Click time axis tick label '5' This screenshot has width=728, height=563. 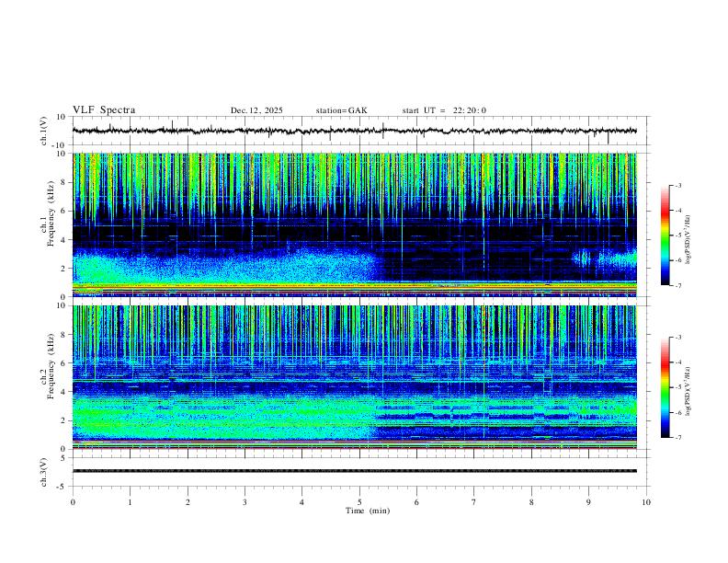click(x=359, y=502)
